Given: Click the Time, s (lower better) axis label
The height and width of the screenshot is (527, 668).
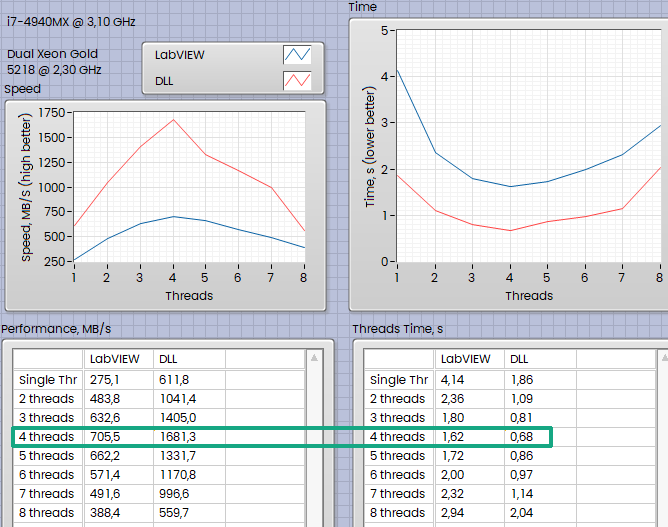Looking at the screenshot, I should point(369,147).
